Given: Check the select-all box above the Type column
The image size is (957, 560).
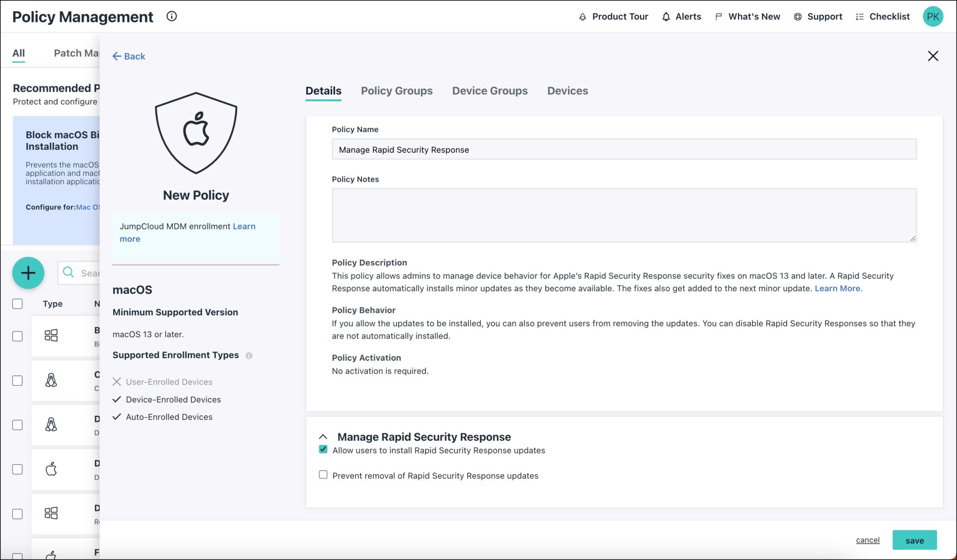Looking at the screenshot, I should tap(17, 304).
